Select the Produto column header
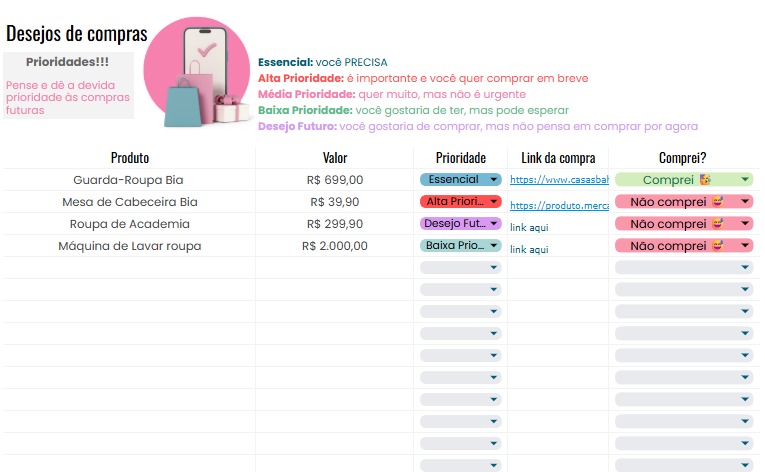 click(130, 158)
